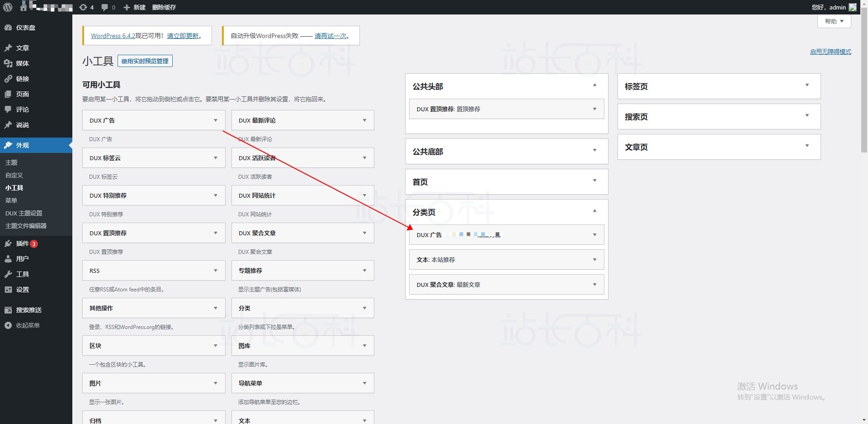Expand the 图片 widget arrow
Image resolution: width=868 pixels, height=424 pixels.
tap(216, 383)
